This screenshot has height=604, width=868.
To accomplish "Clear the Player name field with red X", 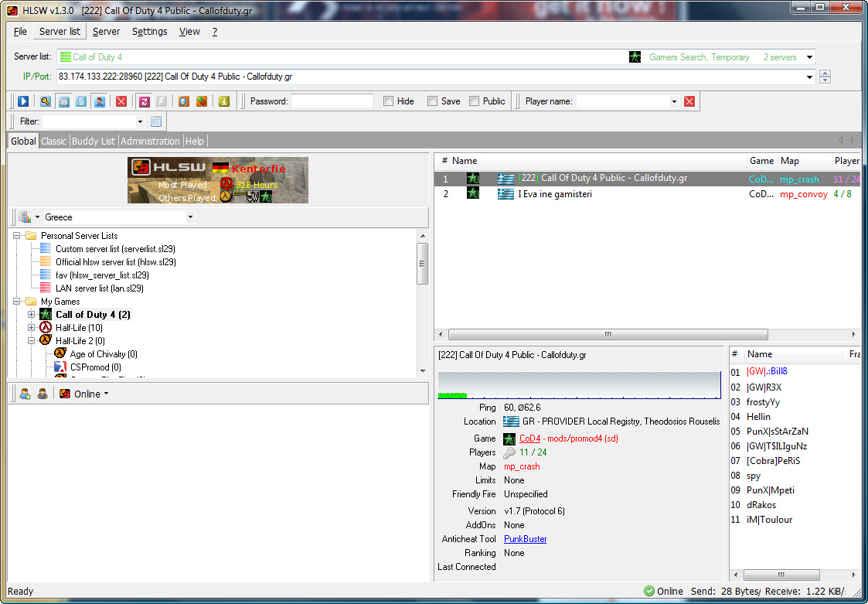I will click(689, 101).
